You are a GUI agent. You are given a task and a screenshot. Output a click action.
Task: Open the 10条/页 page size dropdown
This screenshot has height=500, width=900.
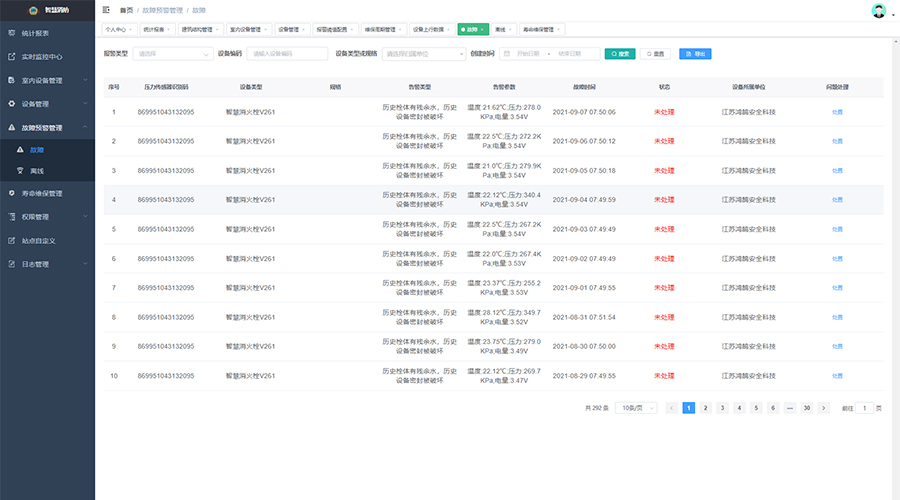(635, 408)
